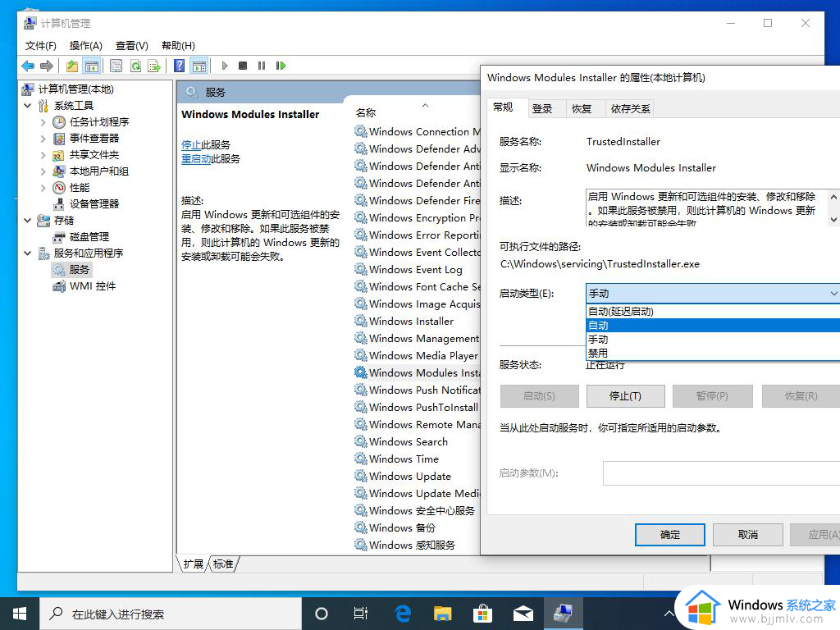Click the Stop service square icon
The height and width of the screenshot is (630, 840).
(x=243, y=66)
